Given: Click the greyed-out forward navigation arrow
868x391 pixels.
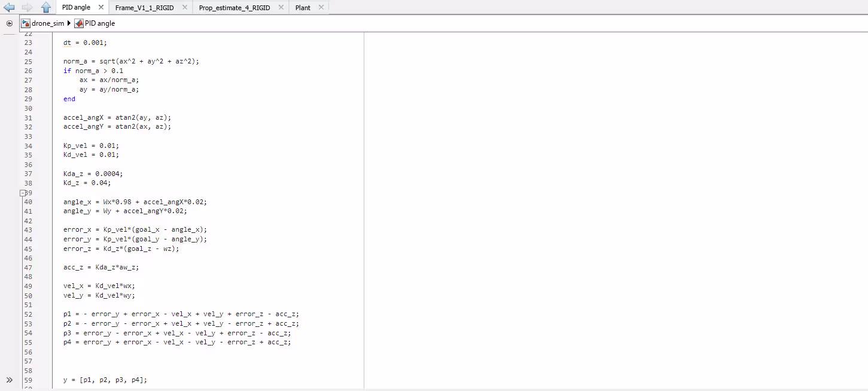Looking at the screenshot, I should point(27,7).
